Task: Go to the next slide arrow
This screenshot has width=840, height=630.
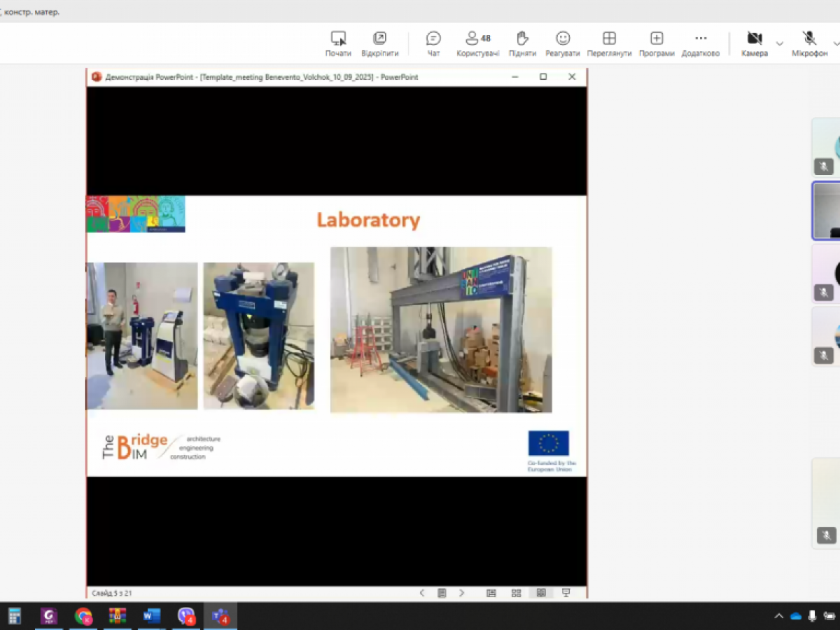Action: click(462, 593)
